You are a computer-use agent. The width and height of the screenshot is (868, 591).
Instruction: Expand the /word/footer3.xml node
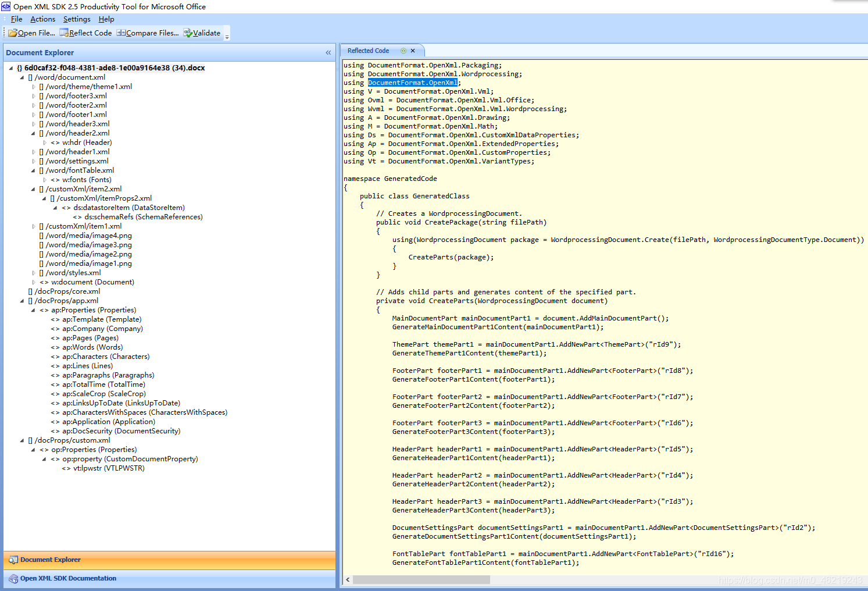pos(33,96)
